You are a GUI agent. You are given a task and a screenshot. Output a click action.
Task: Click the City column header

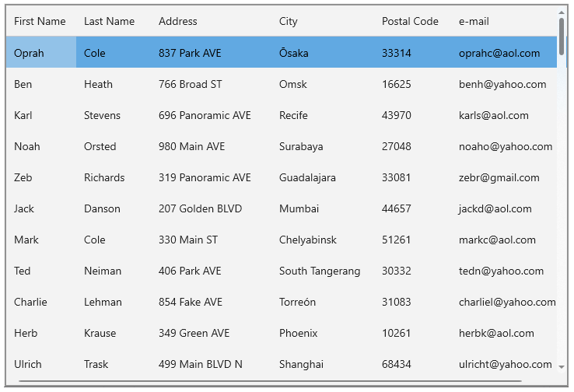click(289, 21)
